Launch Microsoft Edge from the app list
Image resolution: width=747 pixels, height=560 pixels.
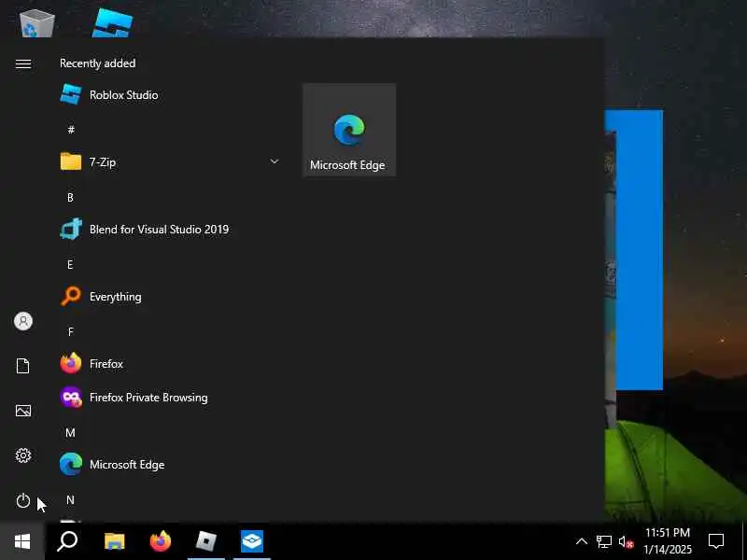pyautogui.click(x=169, y=464)
